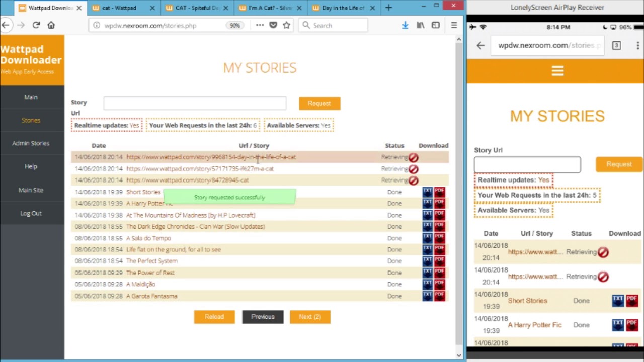Download At The Mountains Of Madness TXT

click(427, 215)
